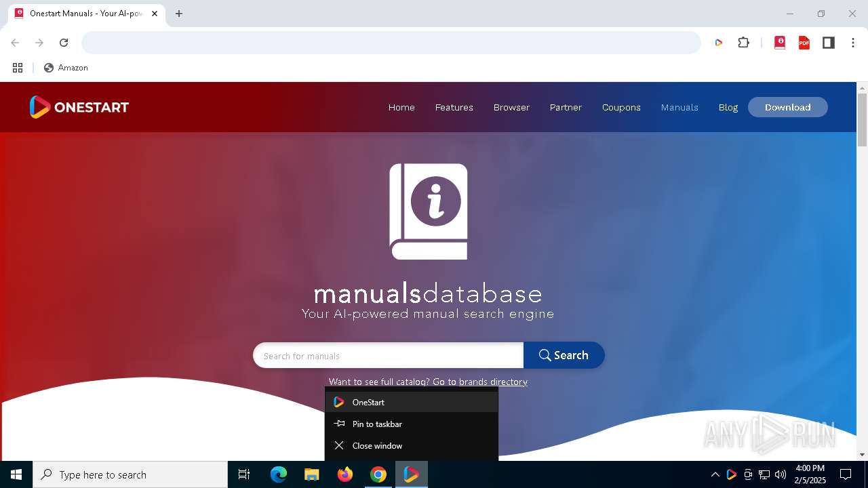
Task: Open the Extensions puzzle-piece menu
Action: pyautogui.click(x=744, y=43)
